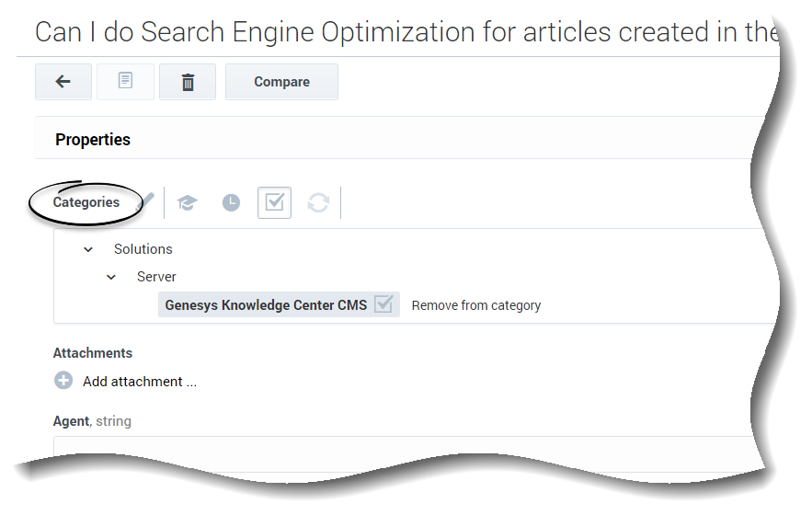Click the Properties section header
812x515 pixels.
(93, 140)
